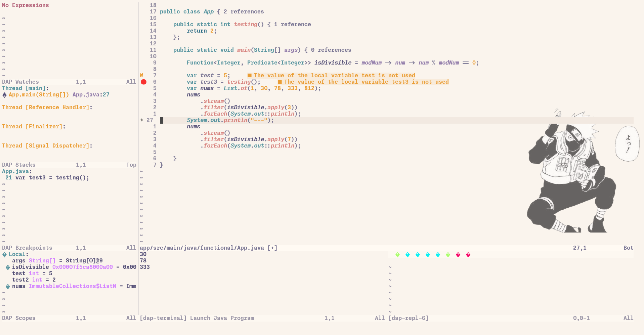Click the disconnect control, last red diamond
Screen dimensions: 644x335
(468, 255)
